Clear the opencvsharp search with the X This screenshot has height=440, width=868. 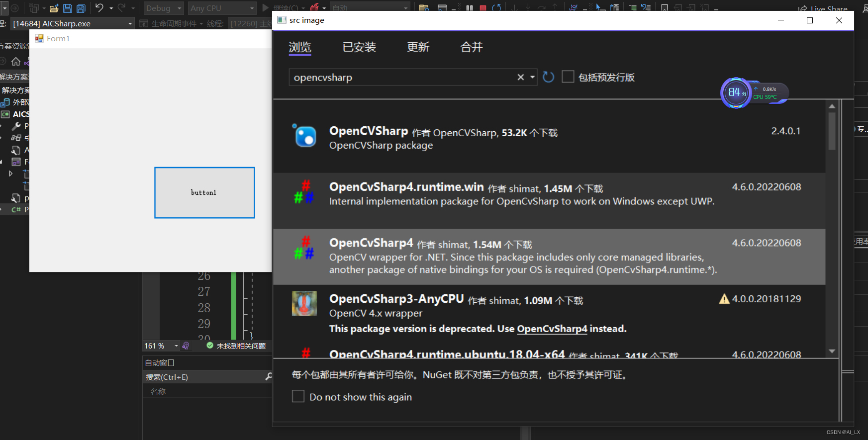pyautogui.click(x=520, y=77)
